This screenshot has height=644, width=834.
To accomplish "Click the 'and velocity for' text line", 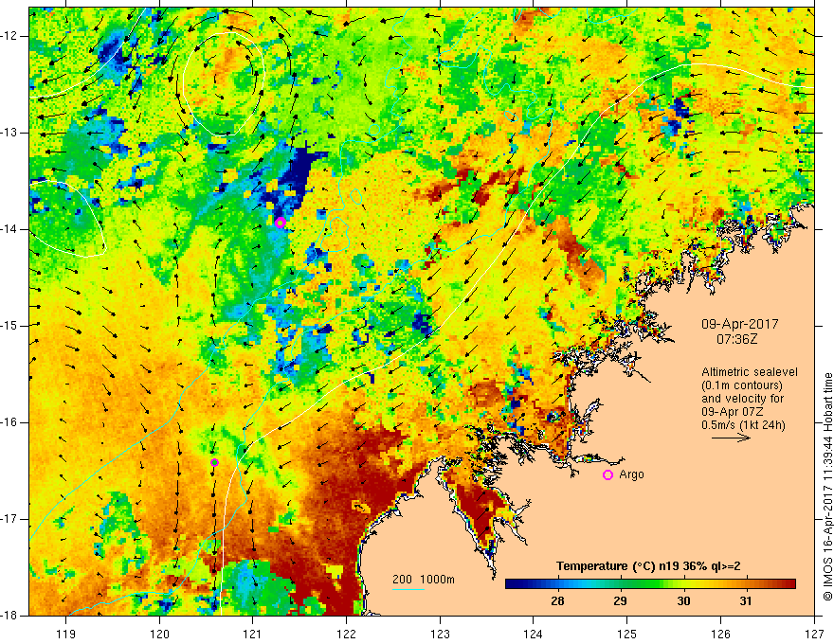I will click(742, 399).
